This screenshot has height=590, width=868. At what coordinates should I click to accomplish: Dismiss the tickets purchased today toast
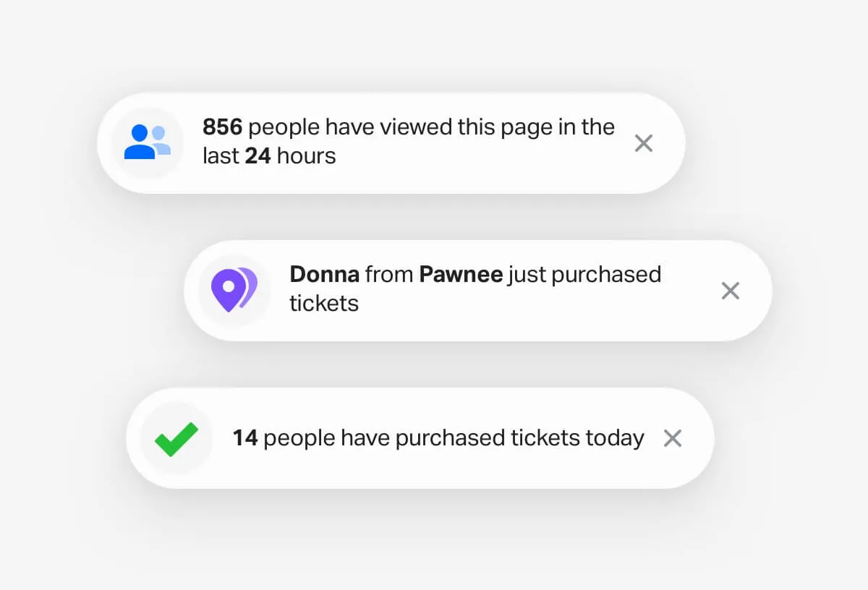[x=672, y=437]
